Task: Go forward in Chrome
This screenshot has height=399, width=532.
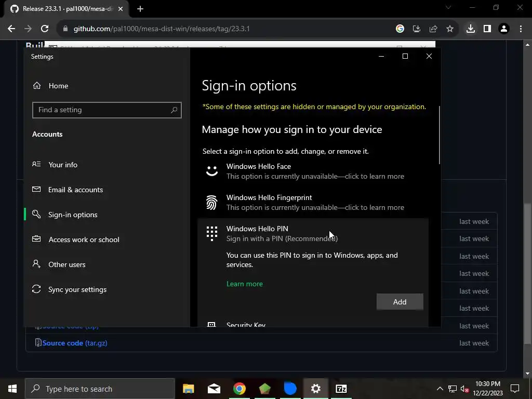Action: point(28,29)
